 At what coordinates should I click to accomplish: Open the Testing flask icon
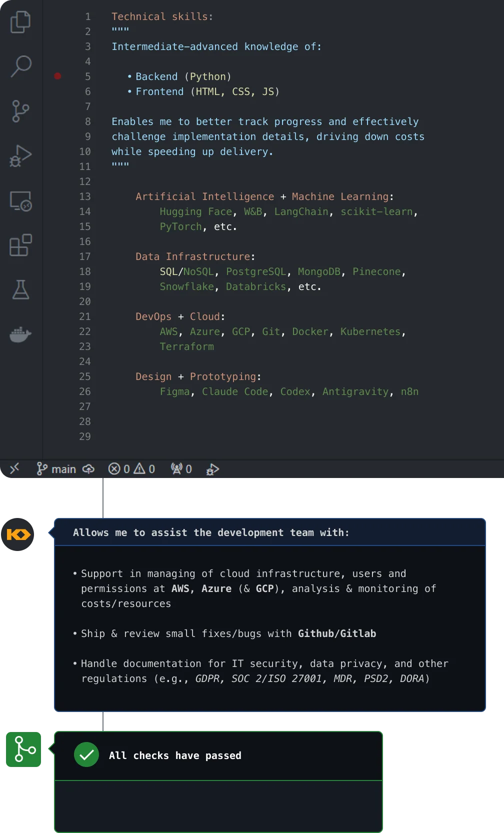[x=20, y=289]
